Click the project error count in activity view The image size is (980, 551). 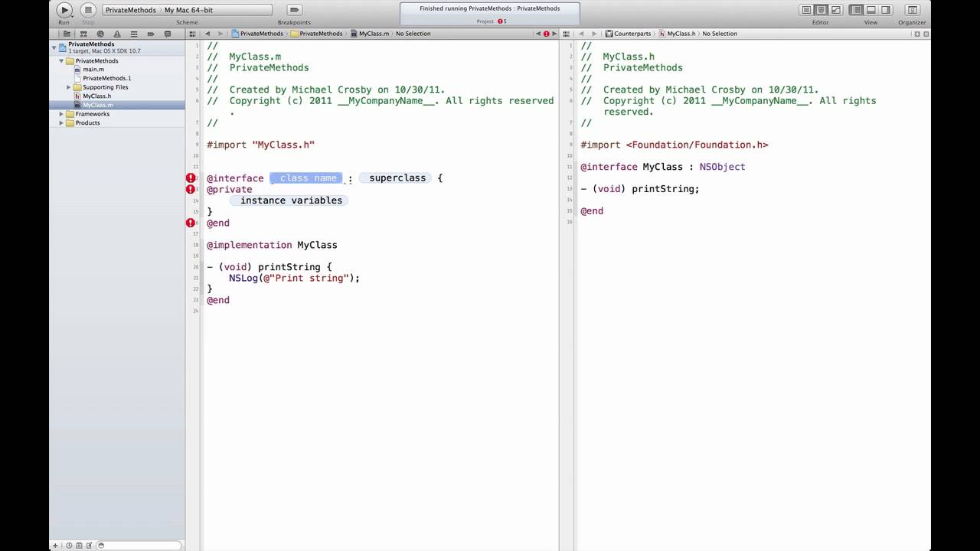[x=501, y=21]
